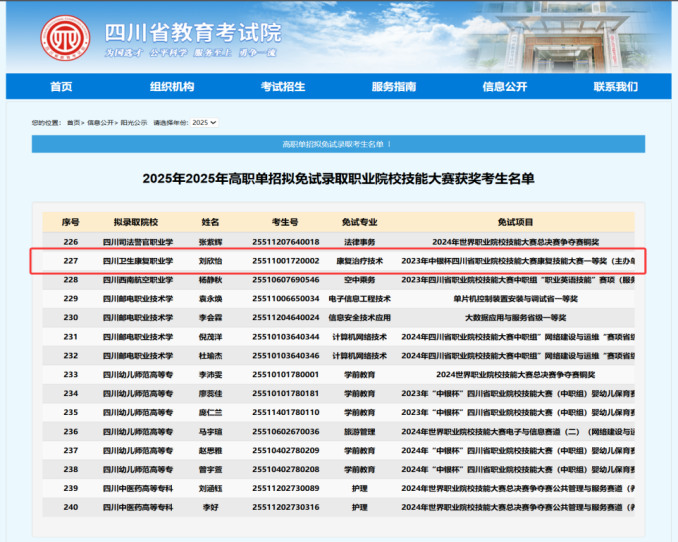Click the 拟录取院校 column header
This screenshot has height=542, width=678.
coord(136,222)
